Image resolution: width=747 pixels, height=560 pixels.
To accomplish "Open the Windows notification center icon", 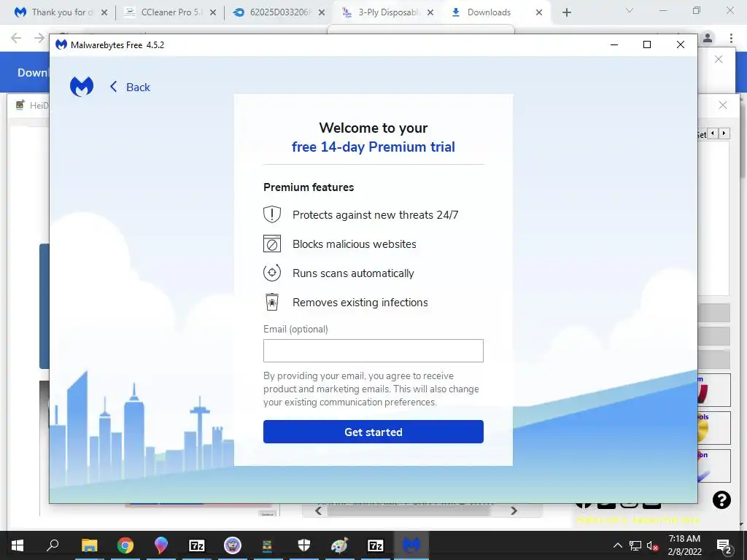I will 724,545.
